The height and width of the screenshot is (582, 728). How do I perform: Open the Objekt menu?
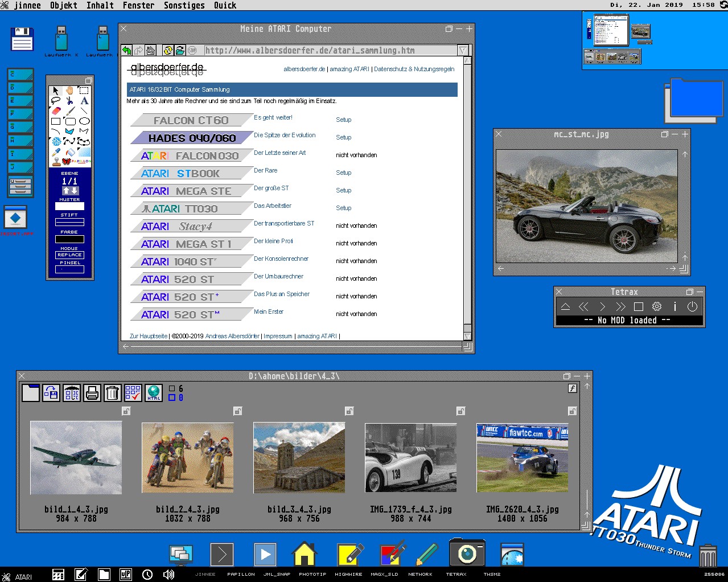point(64,5)
